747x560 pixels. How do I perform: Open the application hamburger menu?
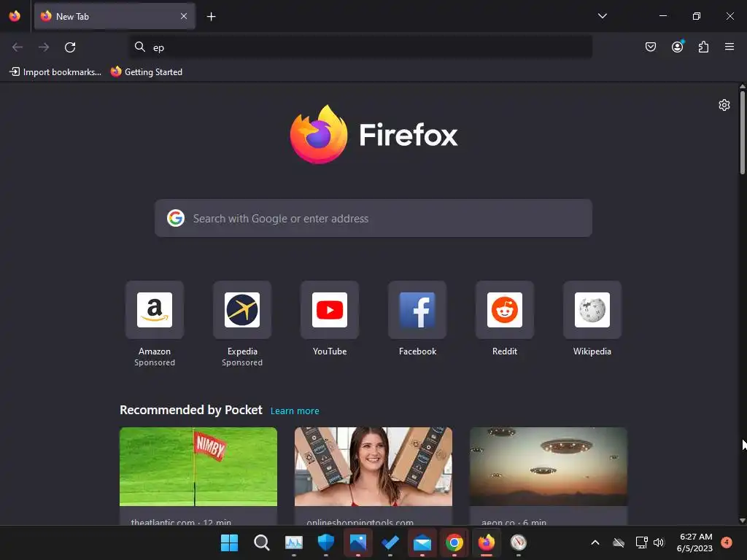click(x=729, y=47)
